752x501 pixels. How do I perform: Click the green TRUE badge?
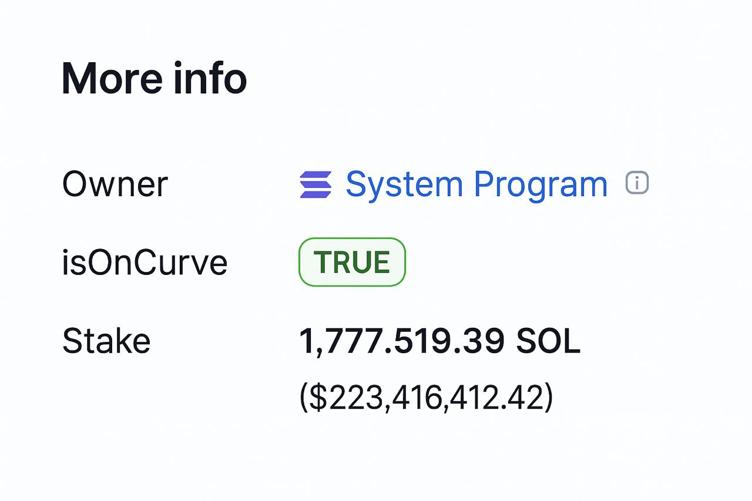click(x=352, y=262)
